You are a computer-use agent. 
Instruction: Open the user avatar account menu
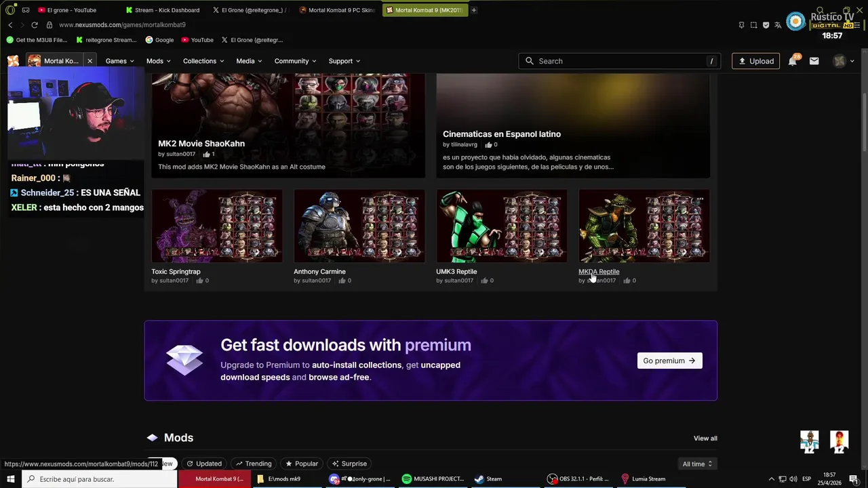[x=844, y=61]
